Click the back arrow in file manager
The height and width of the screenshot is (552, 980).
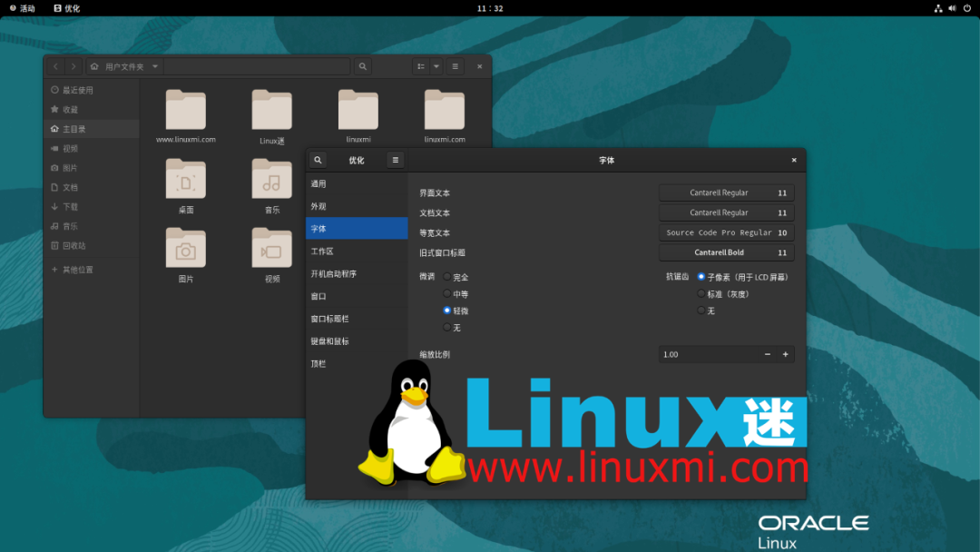point(55,66)
